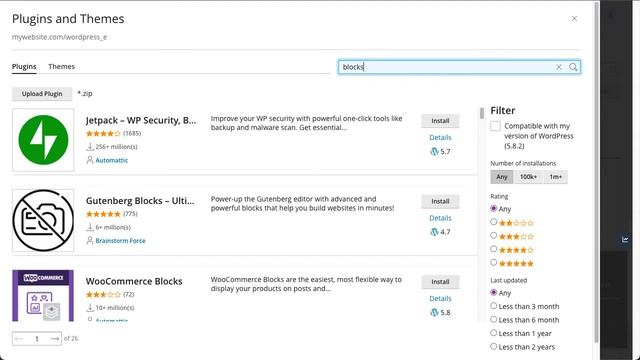Click the WordPress version icon beside 5.8

tap(434, 312)
